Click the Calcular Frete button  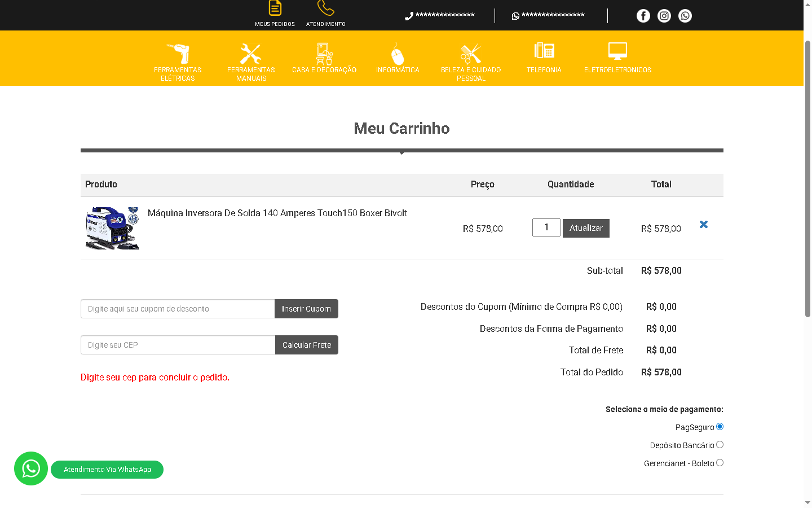pos(306,345)
